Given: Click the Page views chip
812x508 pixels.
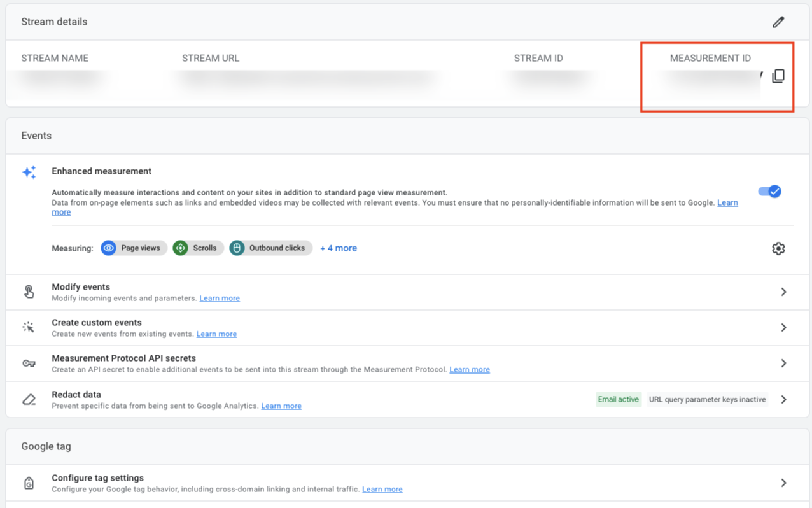Looking at the screenshot, I should 134,248.
